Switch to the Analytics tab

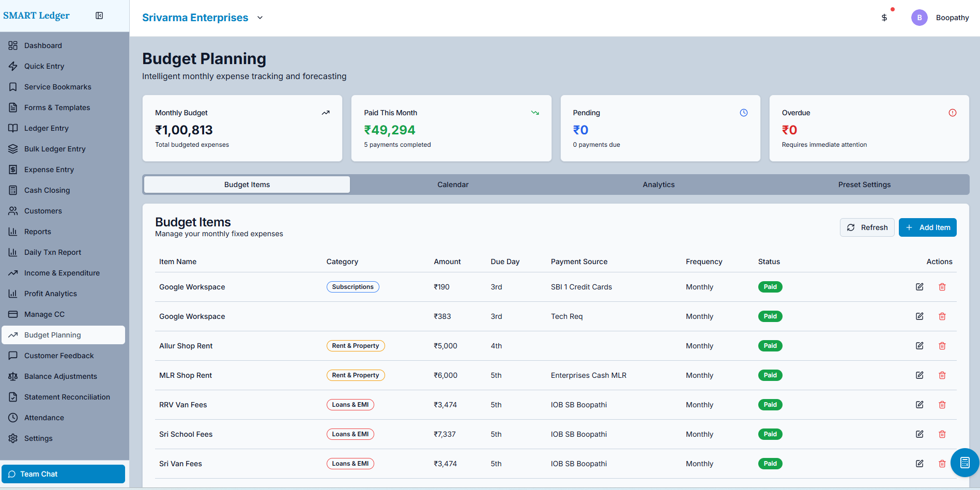[x=659, y=185]
